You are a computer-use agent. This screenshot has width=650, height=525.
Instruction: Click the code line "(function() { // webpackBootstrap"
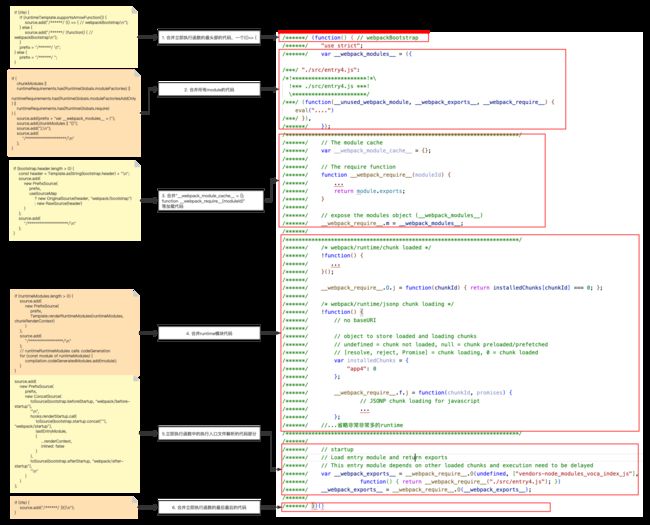[x=365, y=38]
